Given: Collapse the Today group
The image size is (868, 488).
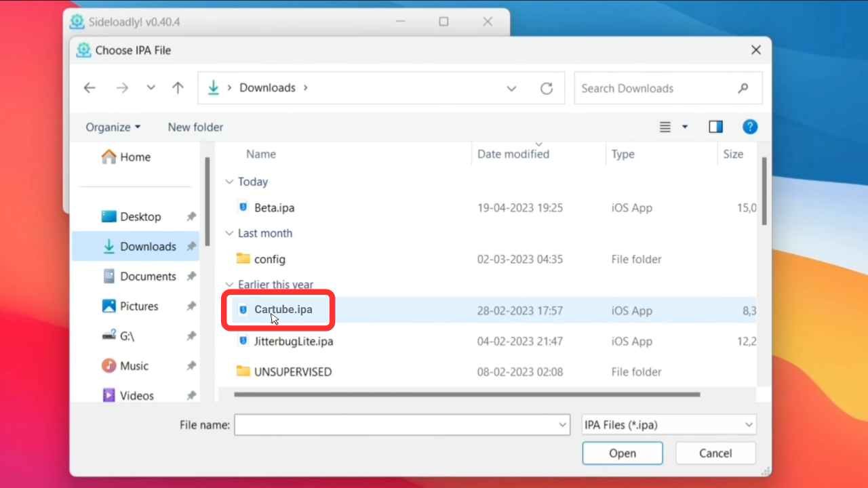Looking at the screenshot, I should click(230, 182).
